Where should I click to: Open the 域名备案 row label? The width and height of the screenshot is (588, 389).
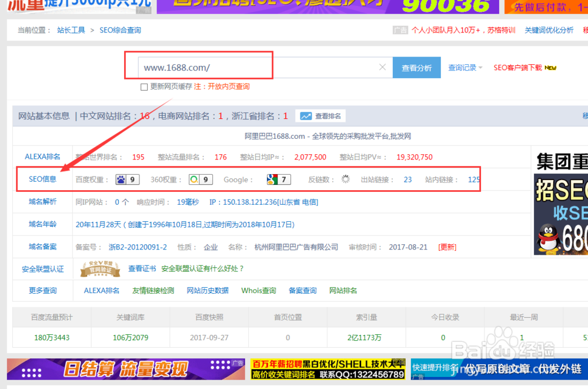pos(42,247)
